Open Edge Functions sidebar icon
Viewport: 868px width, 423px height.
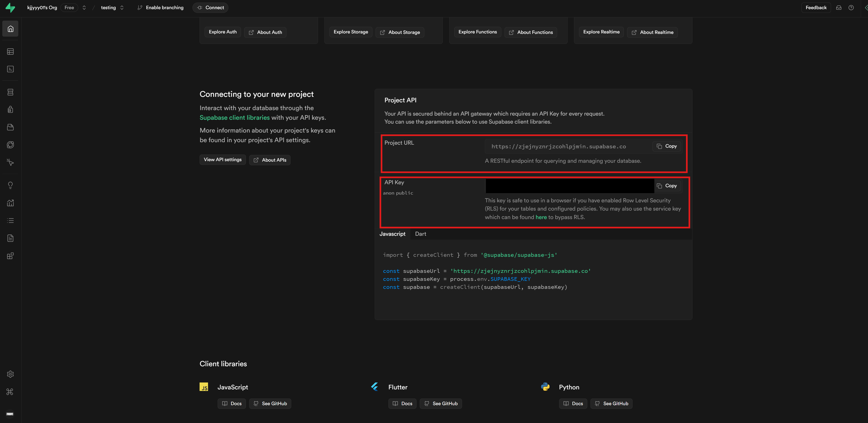click(x=11, y=145)
